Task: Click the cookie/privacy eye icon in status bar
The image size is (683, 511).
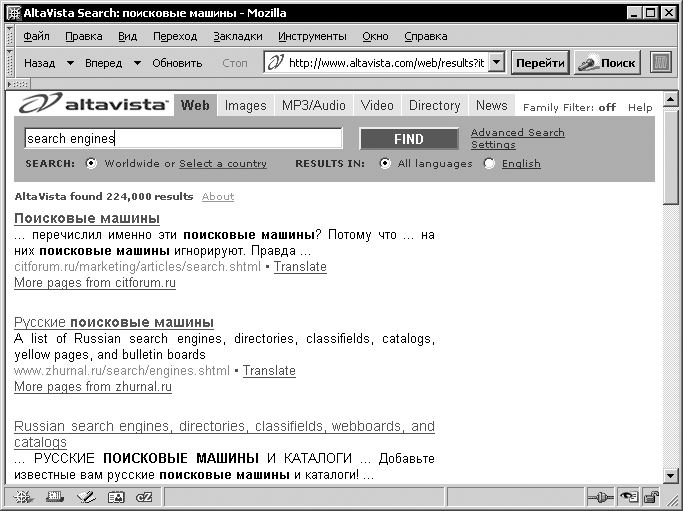Action: point(629,497)
